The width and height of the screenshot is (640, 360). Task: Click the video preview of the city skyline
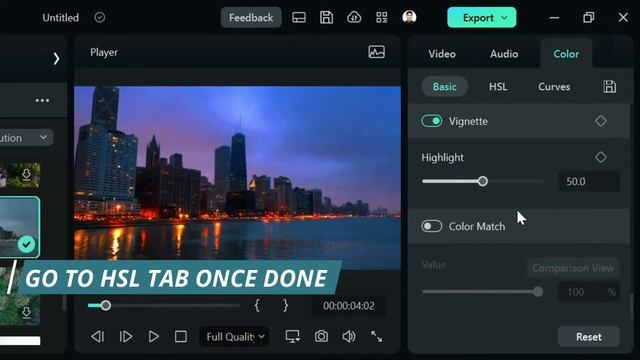(x=237, y=178)
